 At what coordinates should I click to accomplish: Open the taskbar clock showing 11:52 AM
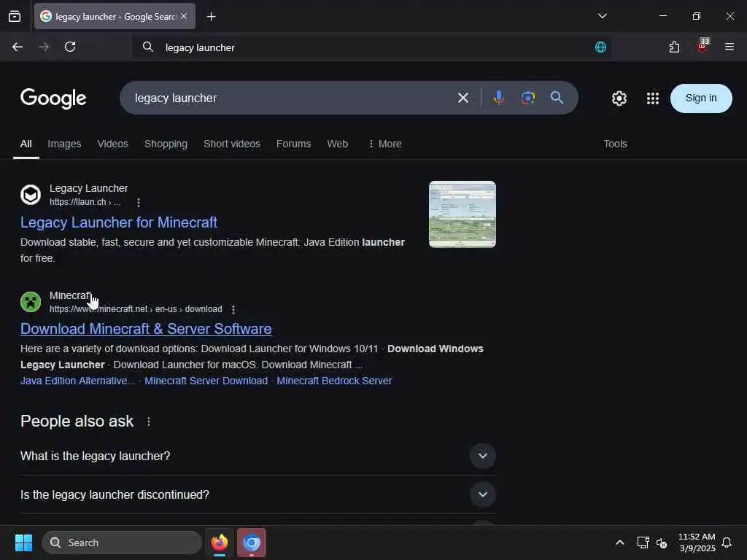(697, 542)
